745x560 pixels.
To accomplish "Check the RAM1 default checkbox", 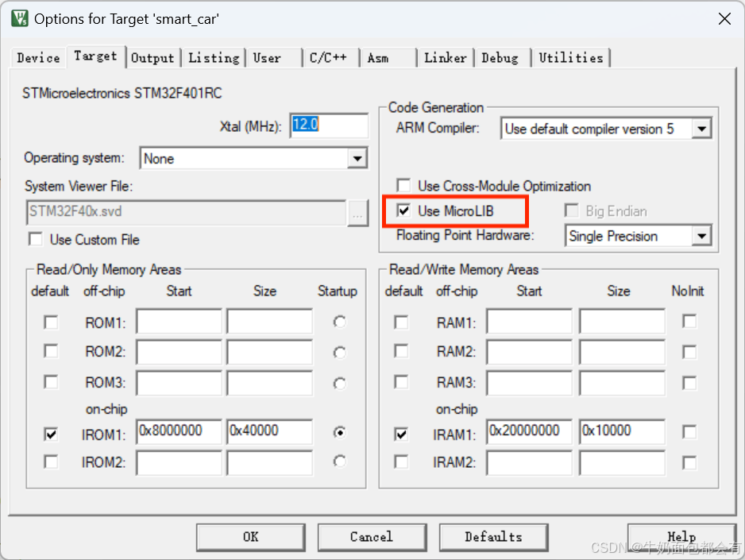I will pos(401,322).
